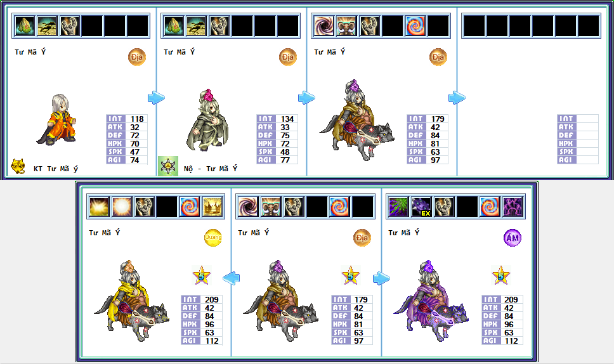
Task: Click the green Nộ emblem icon
Action: [168, 166]
